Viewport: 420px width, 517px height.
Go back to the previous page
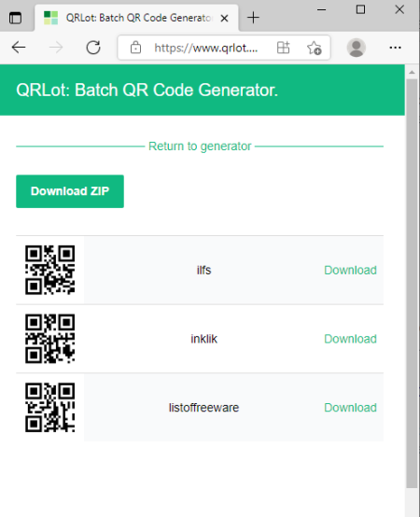pyautogui.click(x=19, y=48)
